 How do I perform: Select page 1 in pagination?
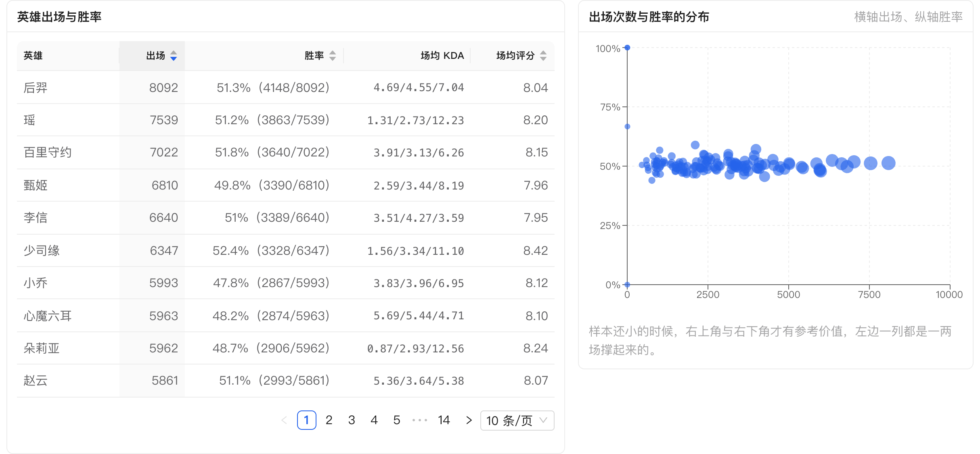(306, 421)
